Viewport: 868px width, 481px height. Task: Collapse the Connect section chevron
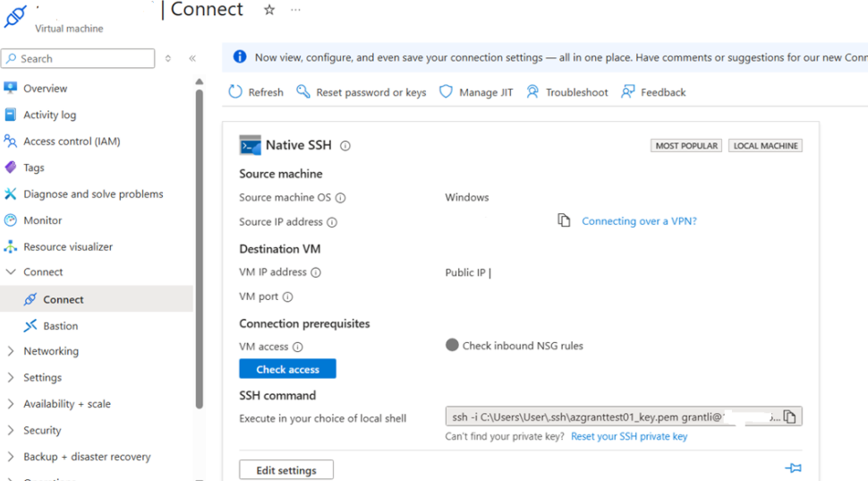pyautogui.click(x=11, y=271)
